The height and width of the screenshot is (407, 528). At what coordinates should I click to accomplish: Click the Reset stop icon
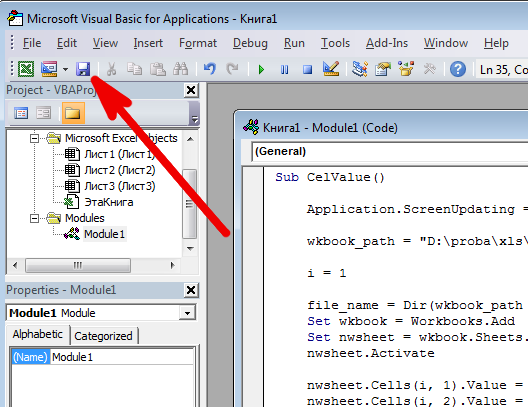pos(307,70)
